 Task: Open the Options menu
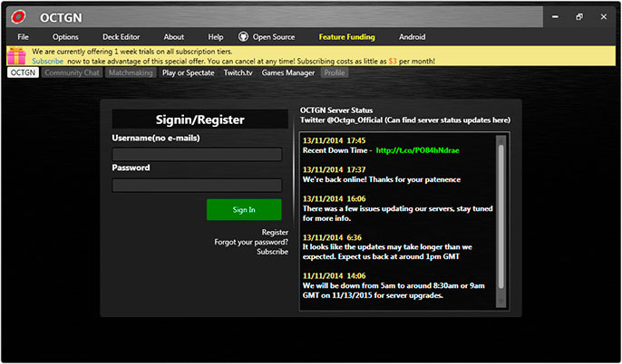65,37
